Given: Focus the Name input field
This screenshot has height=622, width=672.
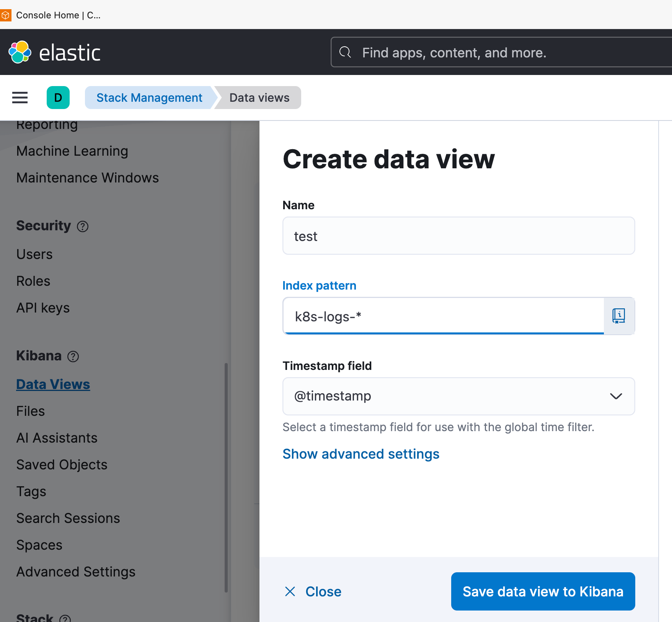Looking at the screenshot, I should click(458, 236).
